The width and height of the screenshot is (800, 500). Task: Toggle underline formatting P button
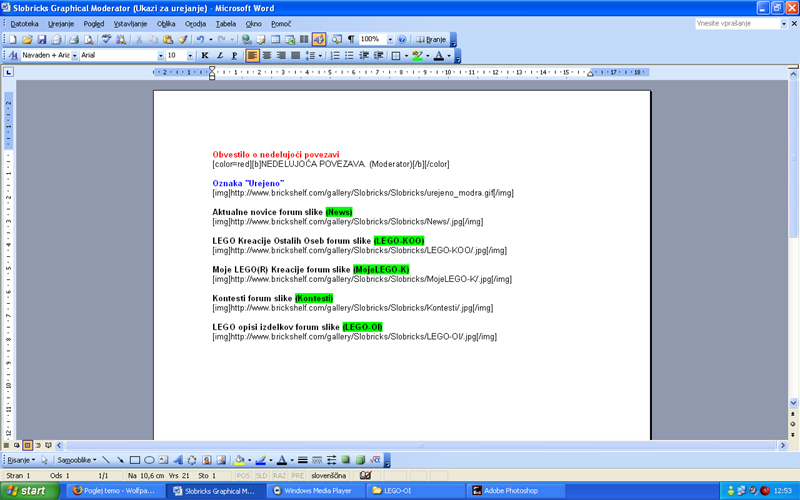tap(234, 55)
